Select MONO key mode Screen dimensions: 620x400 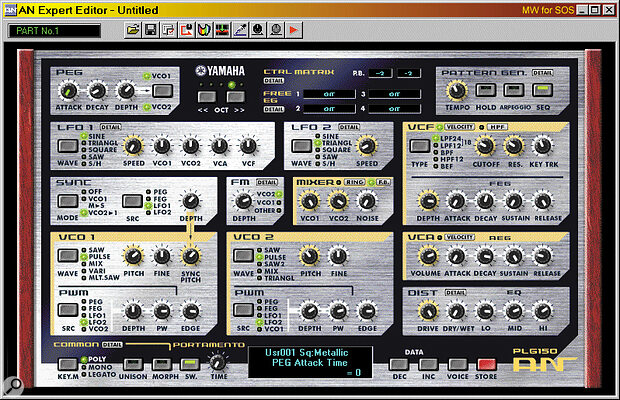[97, 367]
